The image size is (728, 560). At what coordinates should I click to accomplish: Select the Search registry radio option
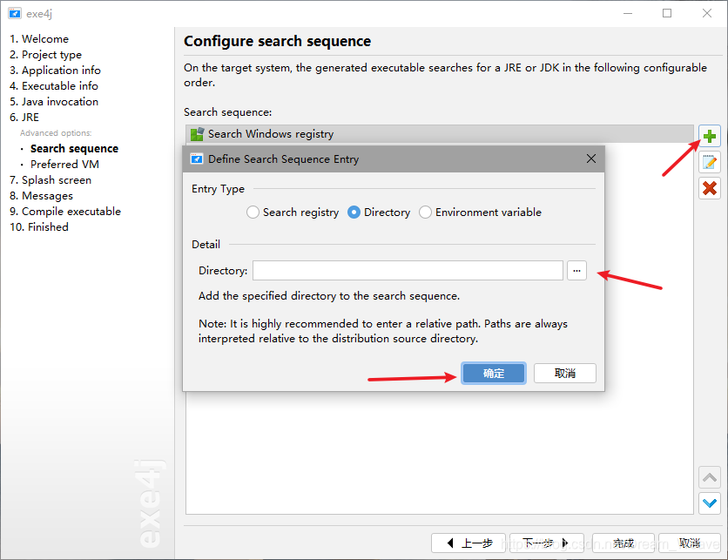[253, 213]
